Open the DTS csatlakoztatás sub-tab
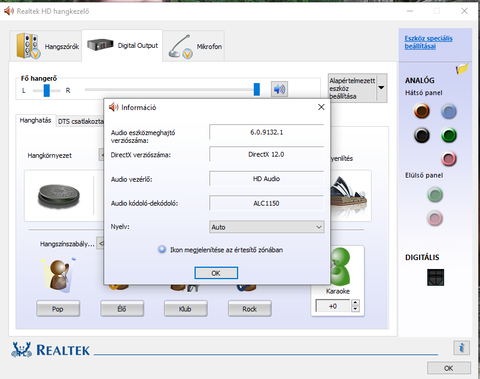Viewport: 480px width, 379px height. pyautogui.click(x=80, y=121)
